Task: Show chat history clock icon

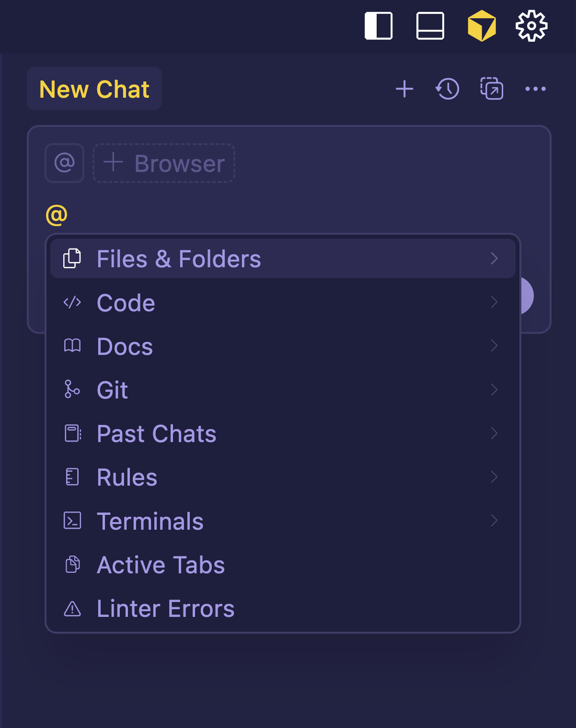Action: point(448,89)
